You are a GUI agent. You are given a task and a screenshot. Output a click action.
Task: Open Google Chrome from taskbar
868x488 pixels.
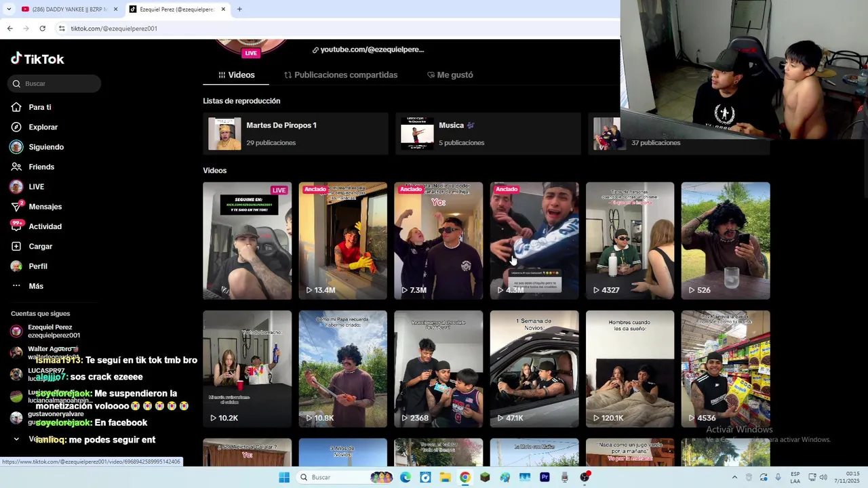click(x=465, y=477)
